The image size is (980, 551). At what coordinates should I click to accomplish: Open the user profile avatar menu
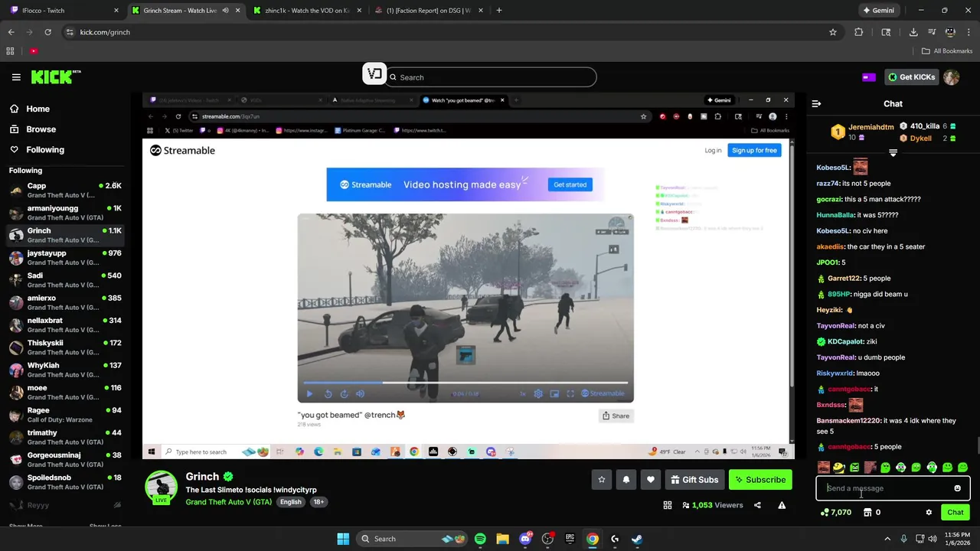pyautogui.click(x=952, y=77)
